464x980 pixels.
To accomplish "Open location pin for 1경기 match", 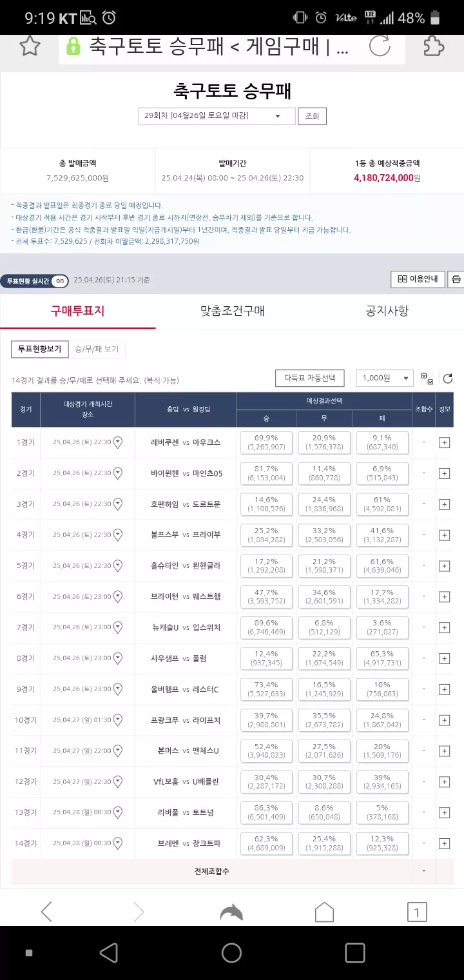I will [x=118, y=442].
